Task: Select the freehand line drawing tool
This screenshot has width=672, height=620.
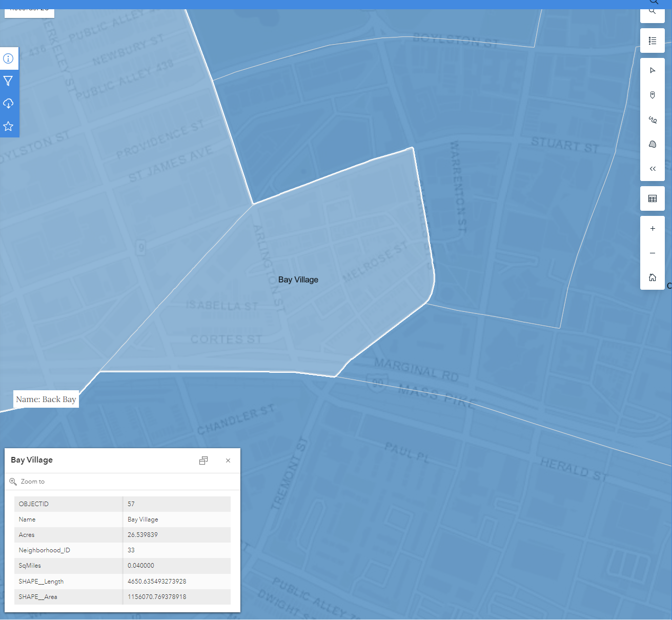Action: pyautogui.click(x=652, y=119)
